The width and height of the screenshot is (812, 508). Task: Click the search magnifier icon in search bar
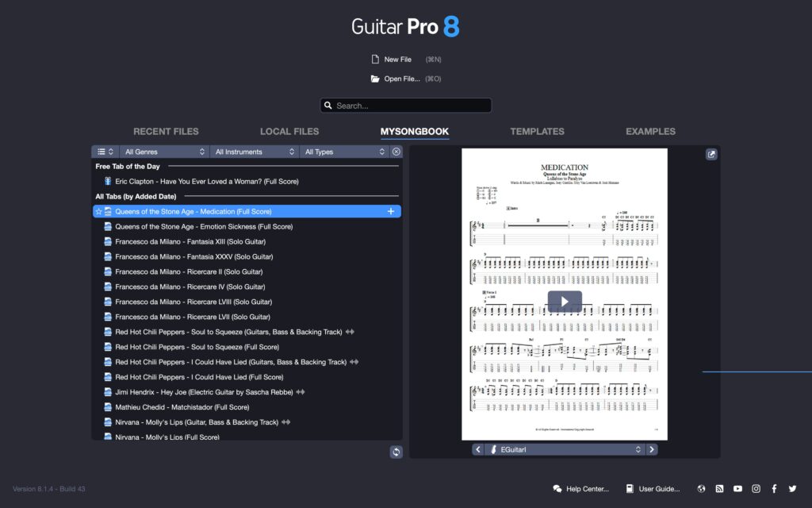(x=328, y=105)
